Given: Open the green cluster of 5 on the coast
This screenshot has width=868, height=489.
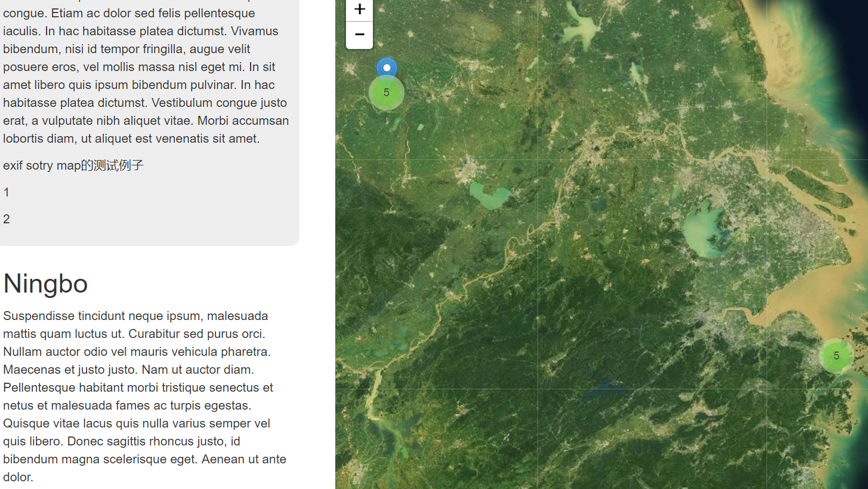Looking at the screenshot, I should 836,356.
